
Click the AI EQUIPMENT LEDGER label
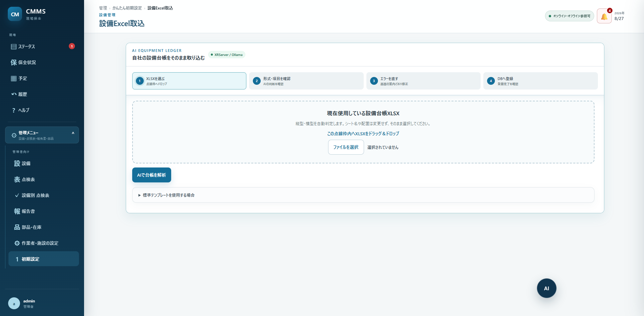tap(157, 51)
